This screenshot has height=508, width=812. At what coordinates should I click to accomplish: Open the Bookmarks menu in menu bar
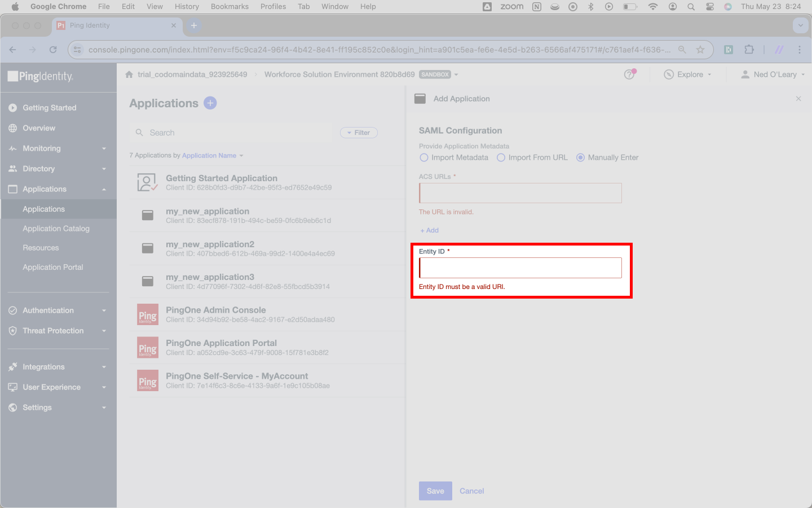(230, 6)
